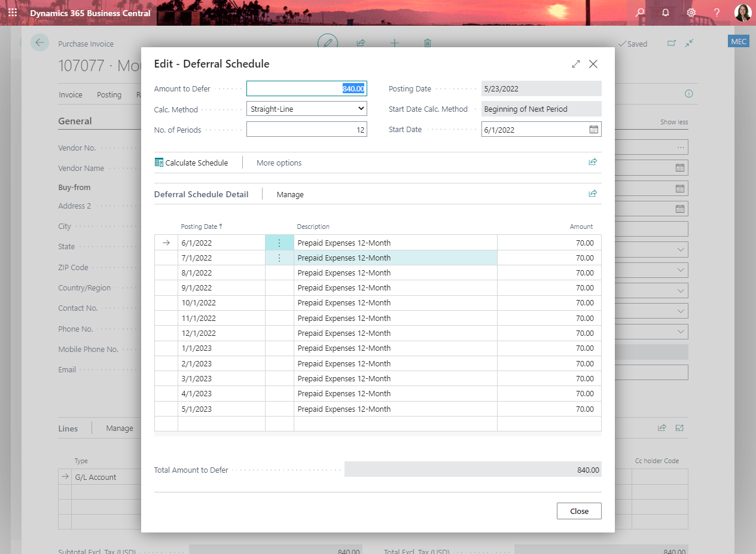Go back with the arrow on Purchase Invoice
Viewport: 756px width, 554px height.
(x=39, y=42)
